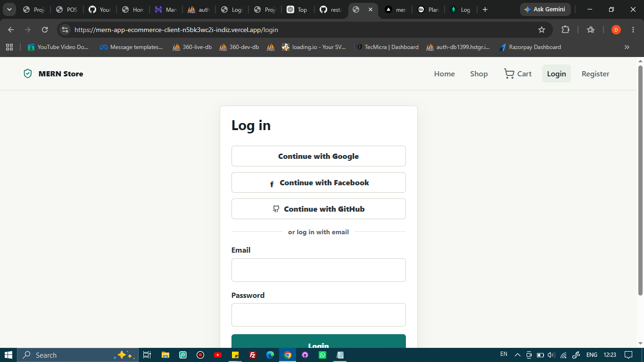The width and height of the screenshot is (644, 362).
Task: Open WhatsApp from taskbar
Action: click(x=322, y=355)
